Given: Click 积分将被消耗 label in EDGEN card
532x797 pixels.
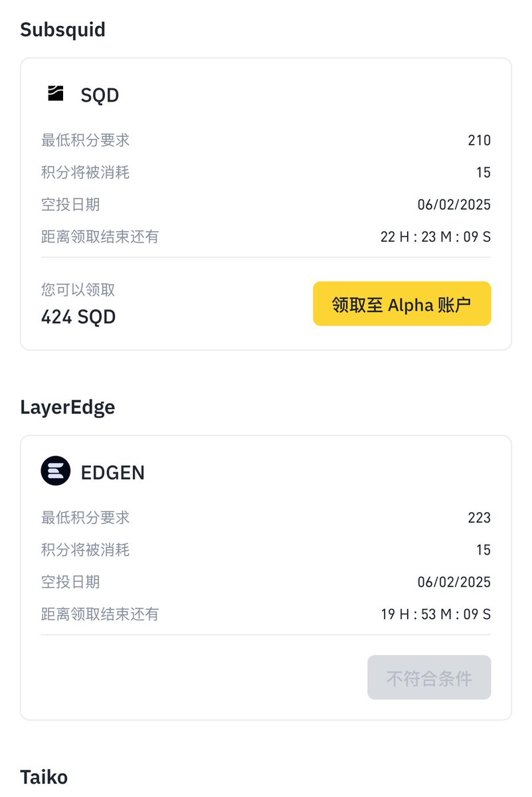Looking at the screenshot, I should [86, 550].
